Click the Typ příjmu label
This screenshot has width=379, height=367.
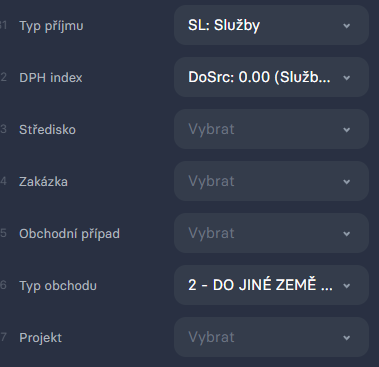tap(51, 26)
